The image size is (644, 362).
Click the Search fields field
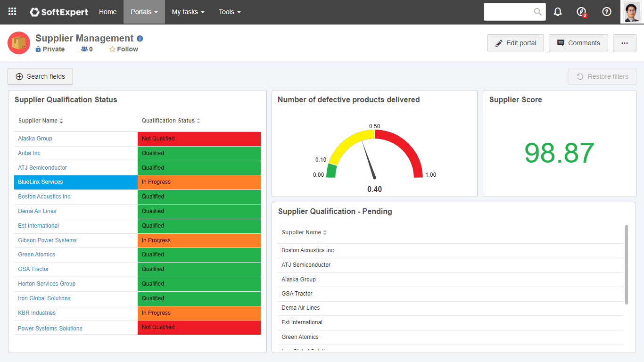(x=40, y=76)
